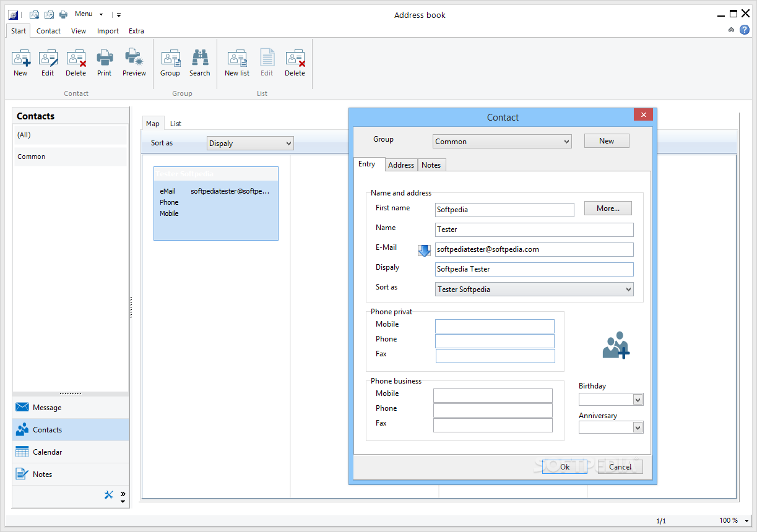Click the Name field containing Tester
Viewport: 757px width, 532px height.
click(535, 230)
